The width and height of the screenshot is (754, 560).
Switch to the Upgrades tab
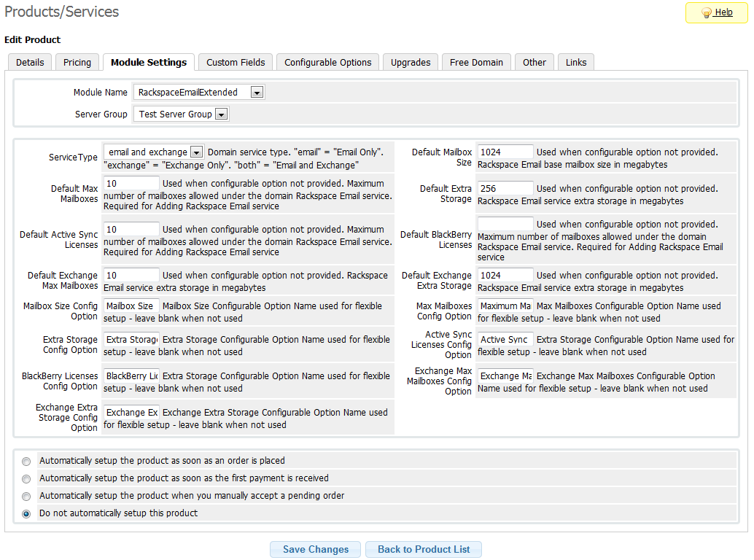(410, 62)
